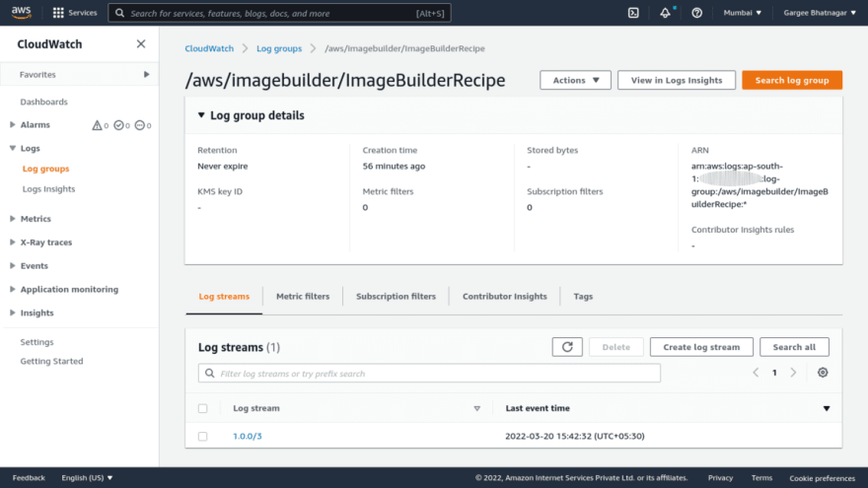Open Getting Started in sidebar
The height and width of the screenshot is (488, 868).
click(x=51, y=361)
